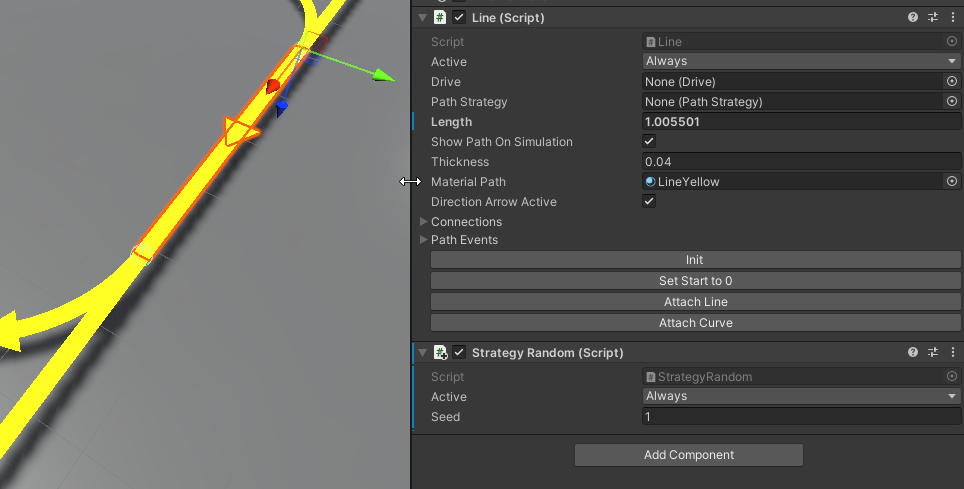Toggle Direction Arrow Active checkbox

tap(649, 202)
